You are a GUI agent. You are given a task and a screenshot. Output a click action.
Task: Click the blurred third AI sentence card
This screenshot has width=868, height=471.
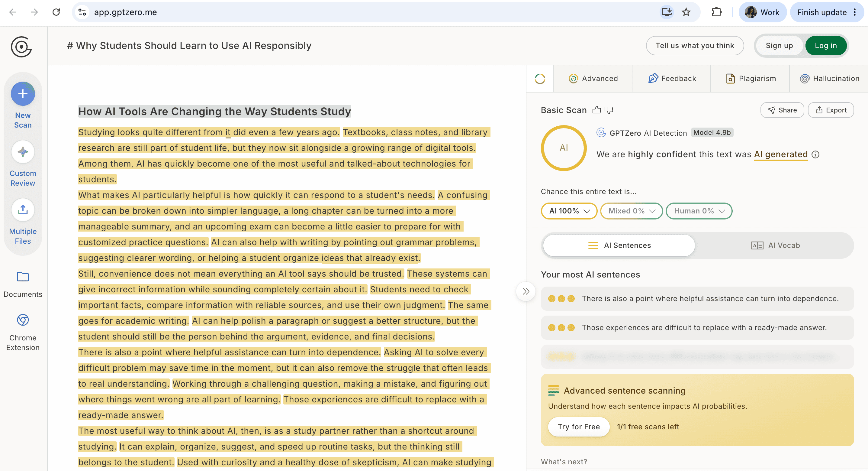point(697,357)
